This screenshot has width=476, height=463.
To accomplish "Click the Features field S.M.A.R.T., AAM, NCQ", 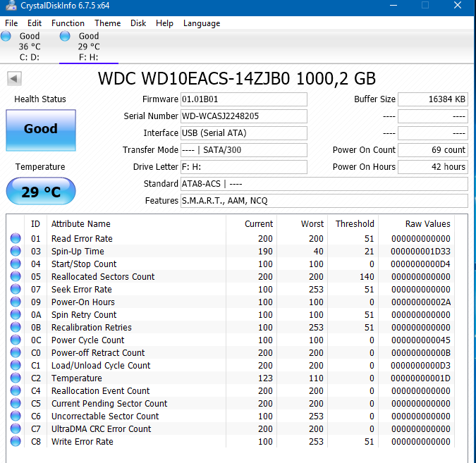I will click(324, 201).
